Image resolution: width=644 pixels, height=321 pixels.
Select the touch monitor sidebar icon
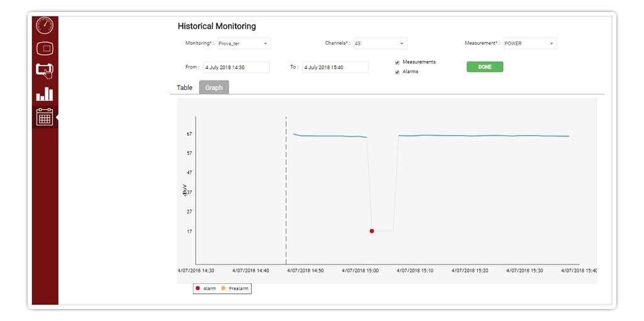(45, 70)
